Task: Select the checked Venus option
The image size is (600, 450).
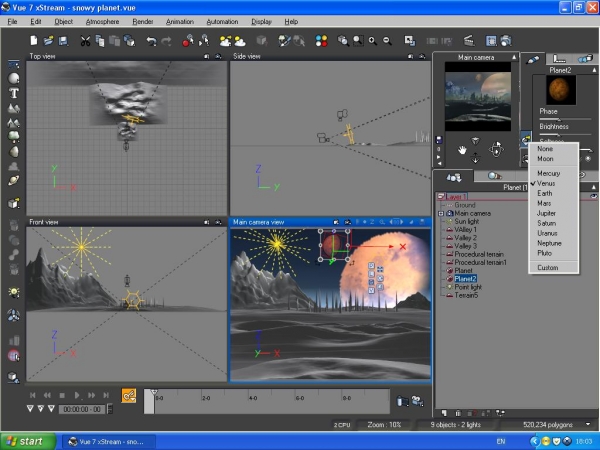Action: click(x=553, y=183)
